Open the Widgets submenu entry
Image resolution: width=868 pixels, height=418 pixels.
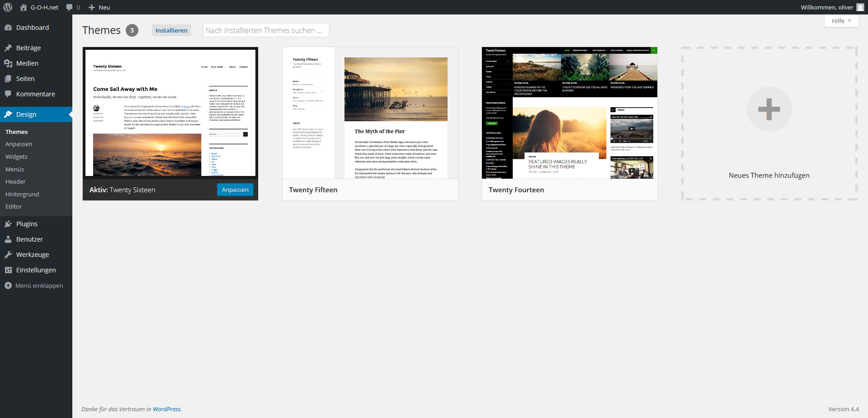pyautogui.click(x=16, y=157)
